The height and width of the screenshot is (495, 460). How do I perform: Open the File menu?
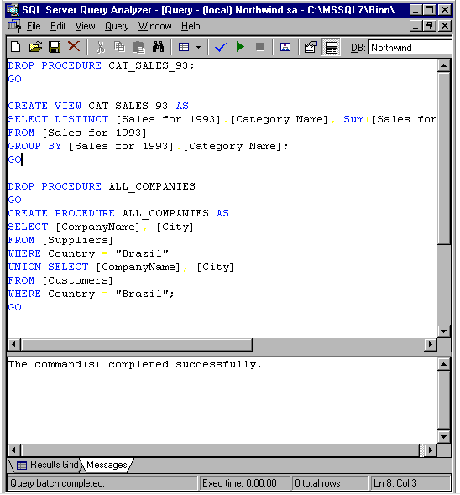(x=34, y=26)
